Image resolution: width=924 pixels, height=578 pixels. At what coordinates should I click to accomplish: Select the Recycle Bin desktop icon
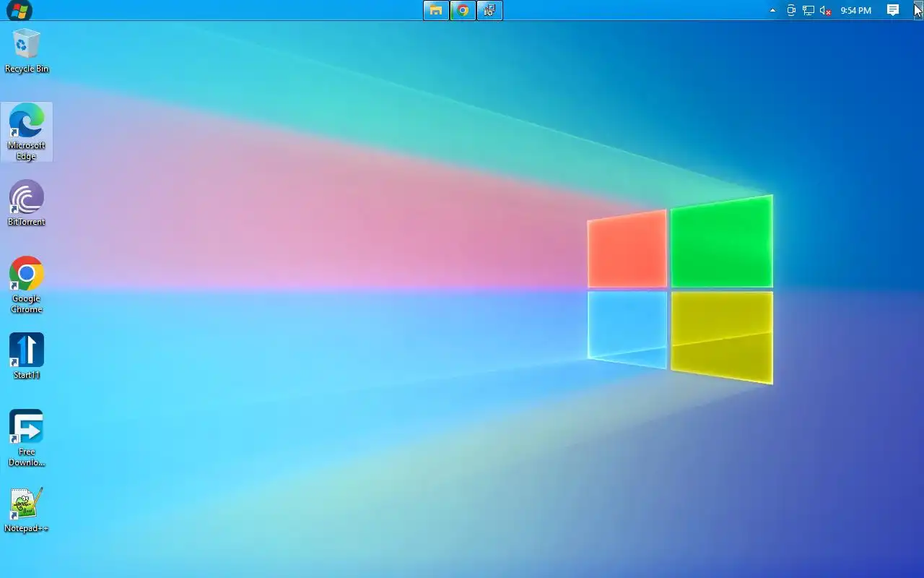pos(27,51)
